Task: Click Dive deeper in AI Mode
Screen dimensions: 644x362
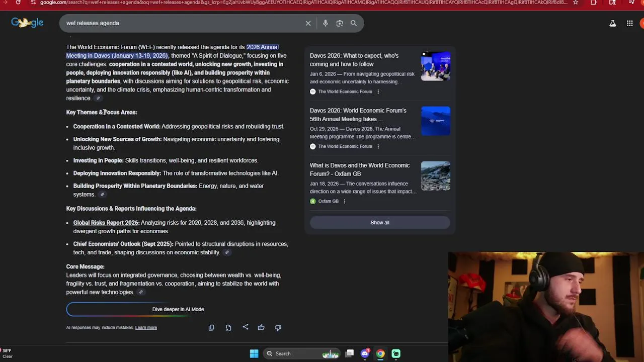Action: [x=178, y=309]
